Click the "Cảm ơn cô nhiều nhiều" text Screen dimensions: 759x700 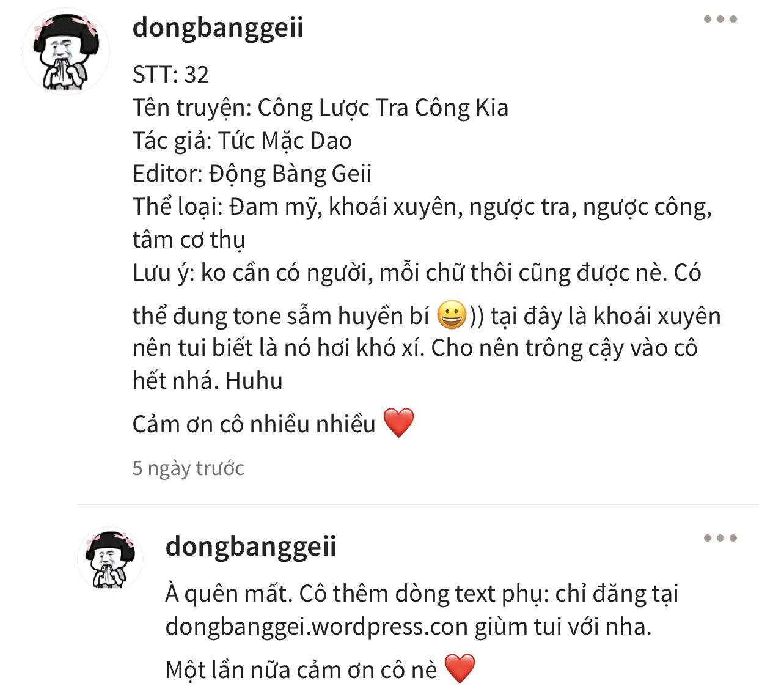(254, 424)
